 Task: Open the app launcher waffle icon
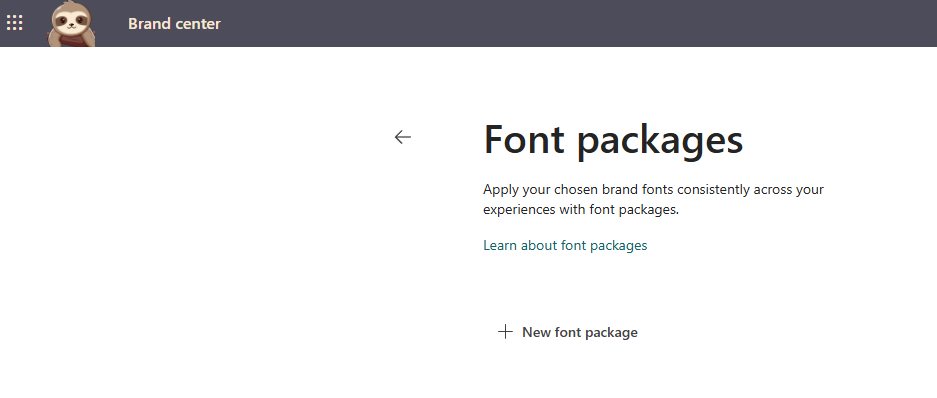tap(14, 23)
